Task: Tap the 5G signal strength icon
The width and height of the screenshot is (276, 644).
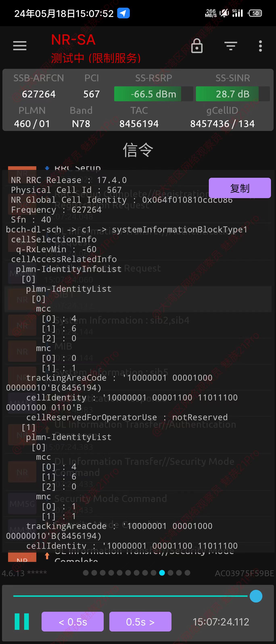Action: coord(237,13)
